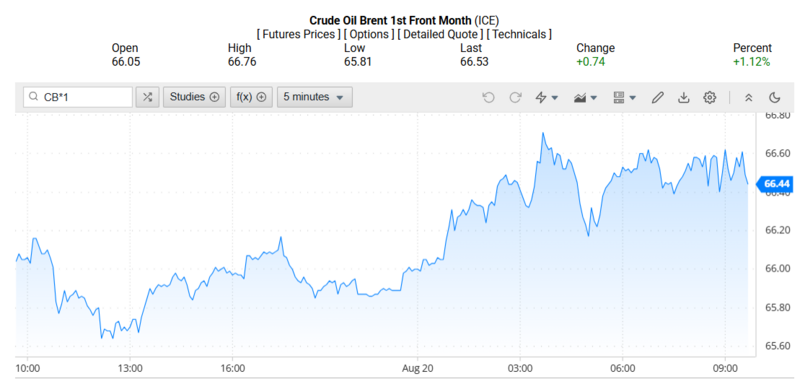Screen dimensions: 800x379
Task: Add a study via Studies button
Action: [194, 97]
